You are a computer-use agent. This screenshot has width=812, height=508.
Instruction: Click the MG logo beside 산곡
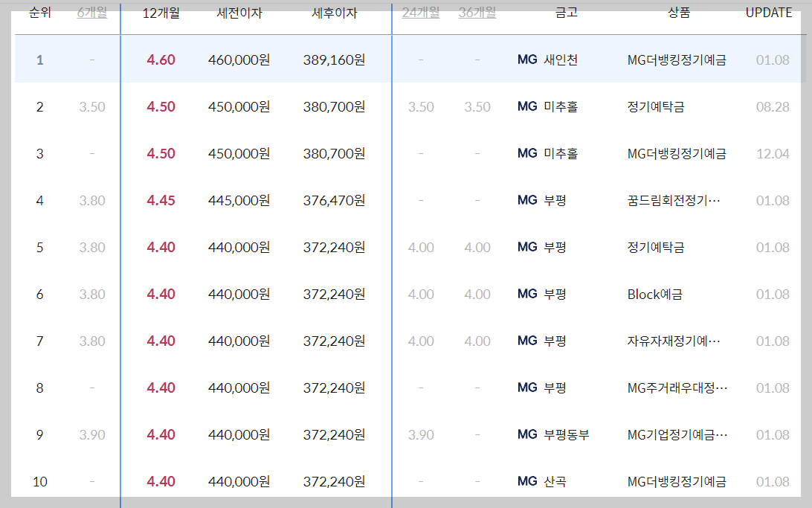(x=527, y=481)
